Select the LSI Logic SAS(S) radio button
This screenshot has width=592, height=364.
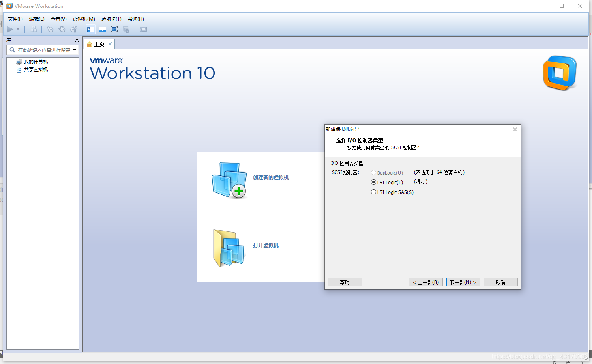coord(373,192)
